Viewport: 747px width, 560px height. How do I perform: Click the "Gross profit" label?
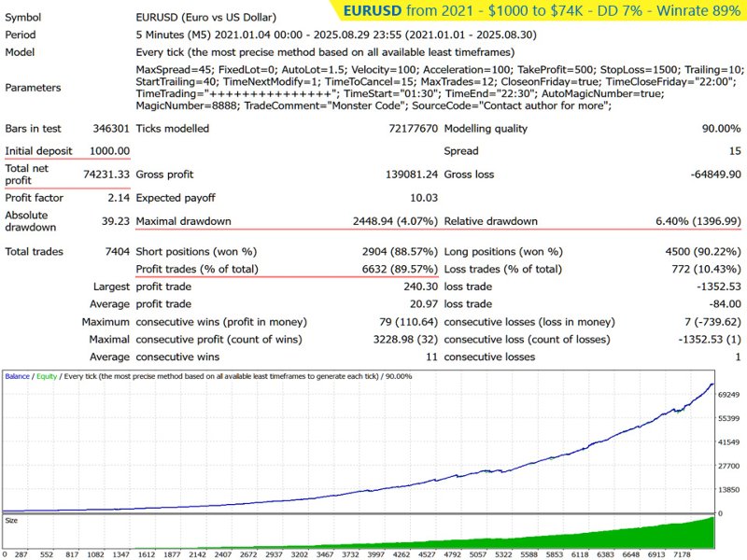coord(164,175)
